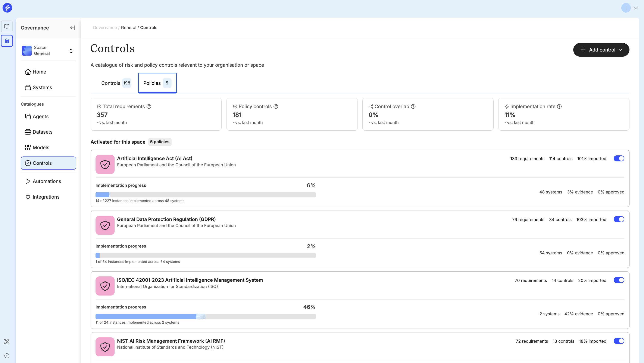Click the Implementation rate lightning icon
644x363 pixels.
coord(507,107)
